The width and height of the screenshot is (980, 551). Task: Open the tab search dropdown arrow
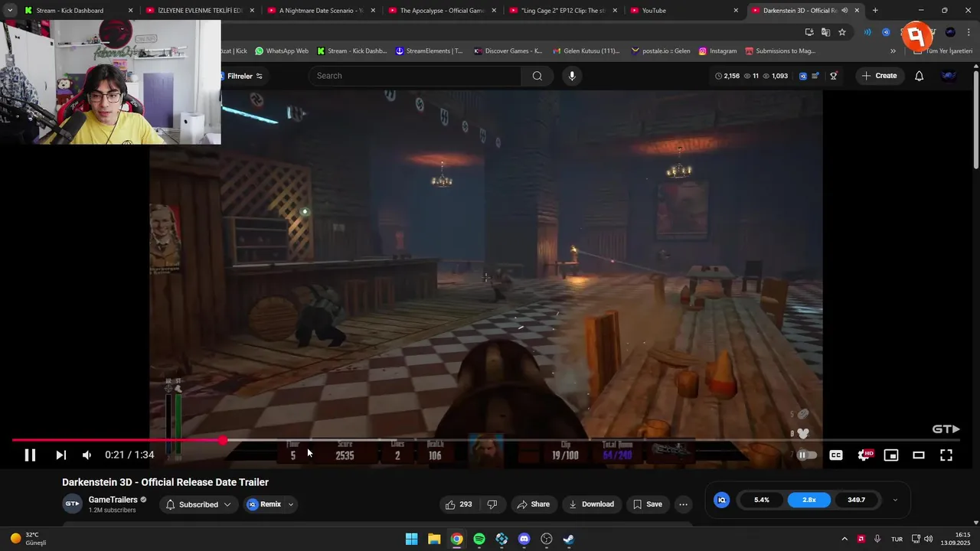pos(9,11)
